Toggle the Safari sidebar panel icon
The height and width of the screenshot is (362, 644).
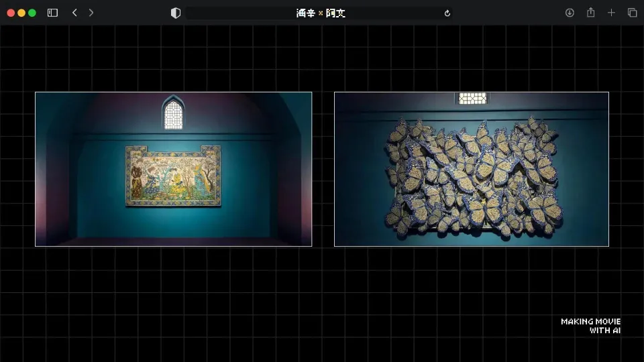coord(52,13)
